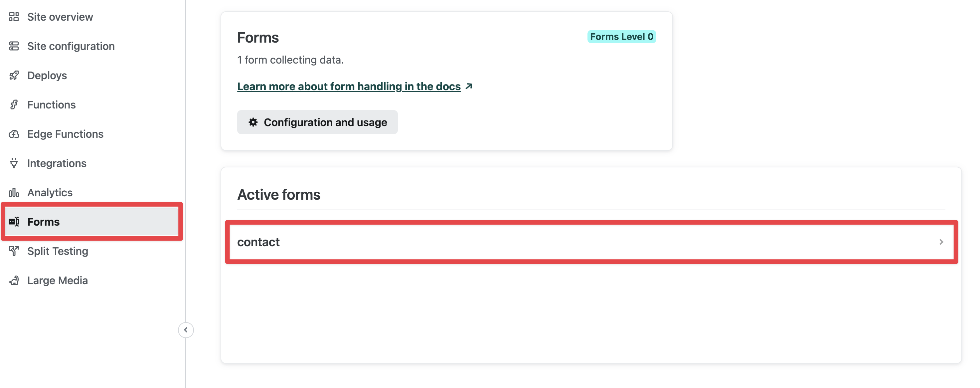Click the Large Media icon

(14, 280)
